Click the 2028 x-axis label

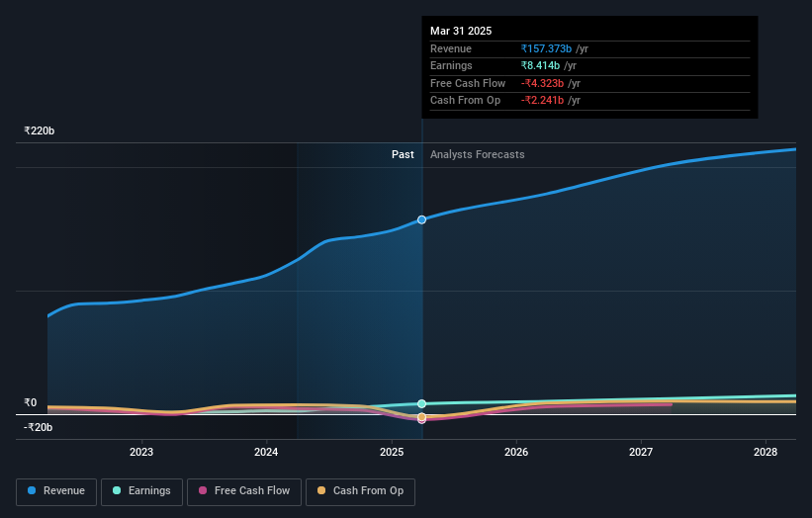click(766, 453)
